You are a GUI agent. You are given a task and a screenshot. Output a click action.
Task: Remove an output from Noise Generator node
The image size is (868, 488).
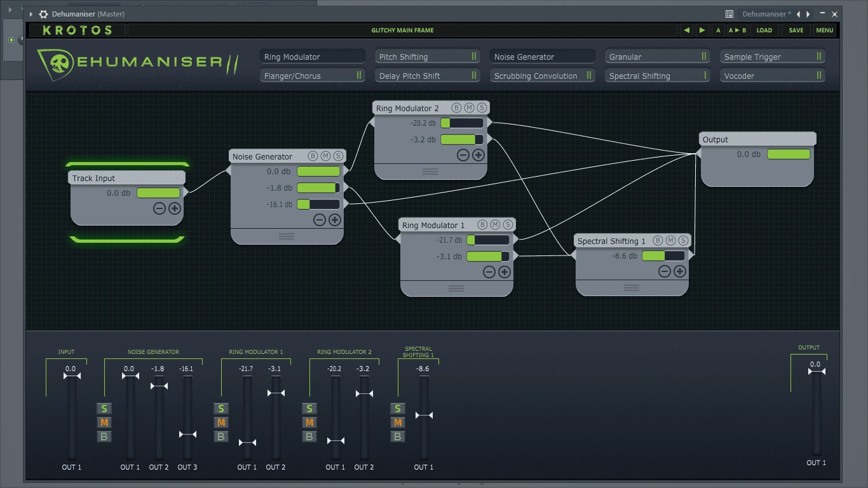tap(319, 220)
